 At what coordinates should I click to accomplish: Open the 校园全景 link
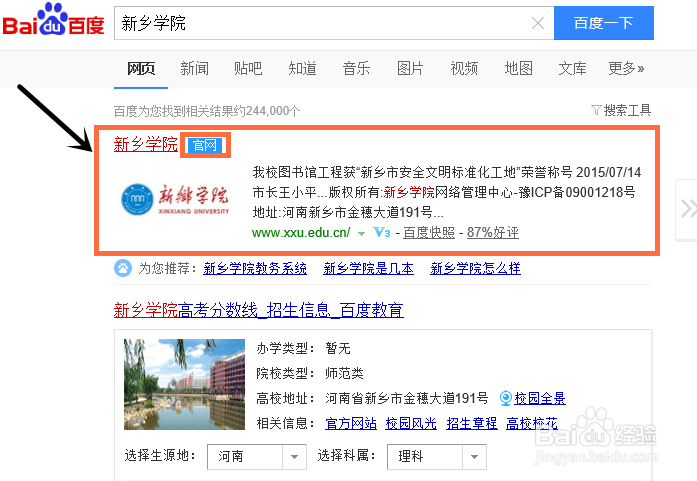click(540, 398)
